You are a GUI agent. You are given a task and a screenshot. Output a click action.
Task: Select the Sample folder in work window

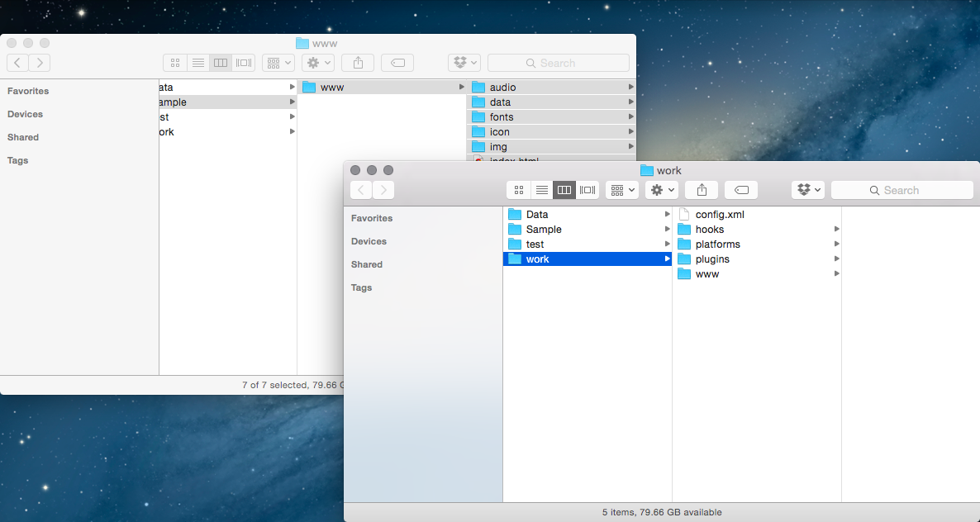pos(588,229)
